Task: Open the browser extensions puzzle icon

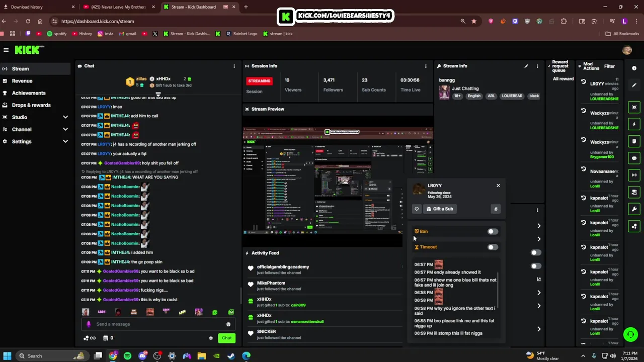Action: [x=563, y=21]
